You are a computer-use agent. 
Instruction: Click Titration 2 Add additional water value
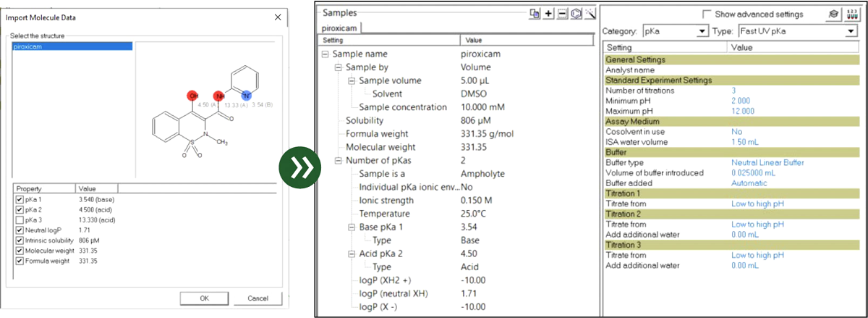pyautogui.click(x=744, y=235)
